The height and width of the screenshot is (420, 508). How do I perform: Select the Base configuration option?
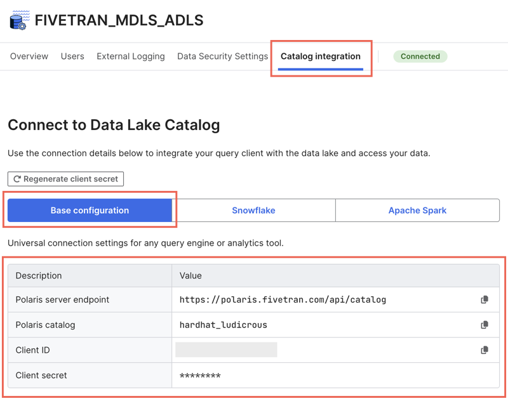coord(90,211)
